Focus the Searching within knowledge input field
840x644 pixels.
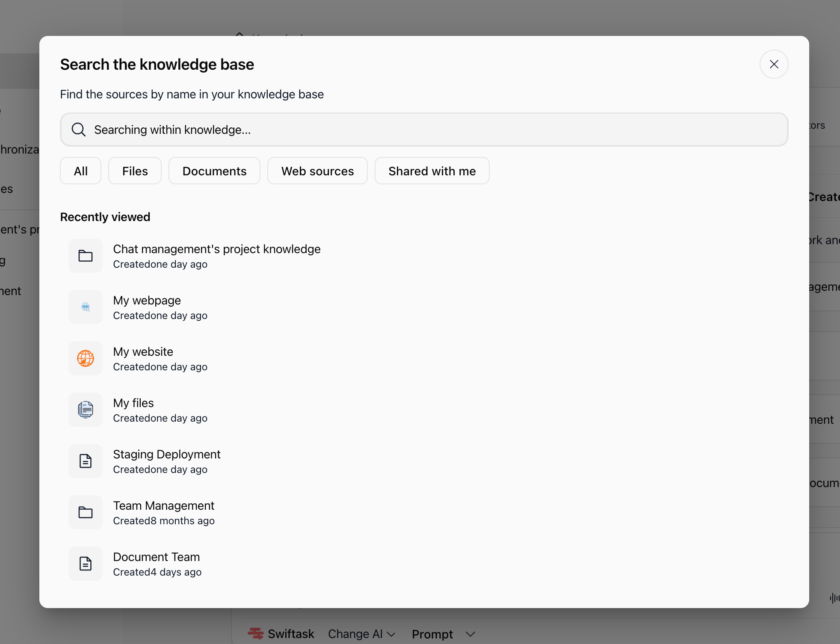[424, 130]
